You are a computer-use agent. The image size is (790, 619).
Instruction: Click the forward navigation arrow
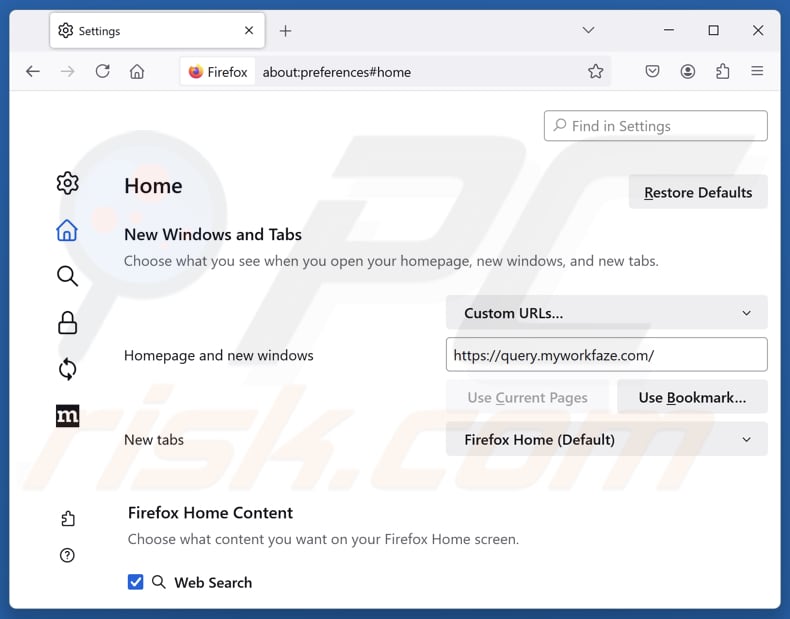pyautogui.click(x=68, y=72)
